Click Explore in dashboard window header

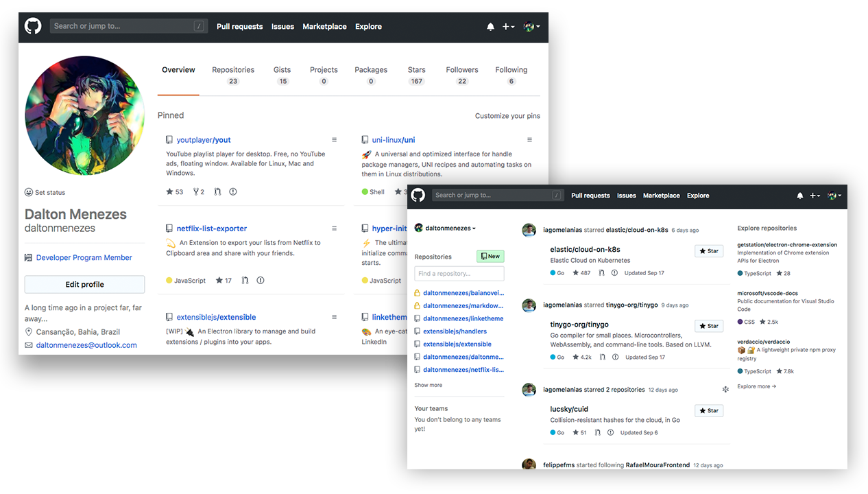click(698, 196)
